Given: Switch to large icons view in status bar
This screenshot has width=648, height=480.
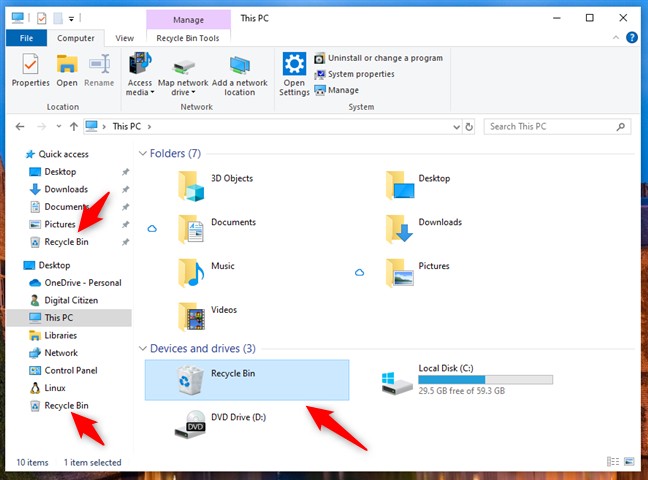Looking at the screenshot, I should click(x=628, y=462).
